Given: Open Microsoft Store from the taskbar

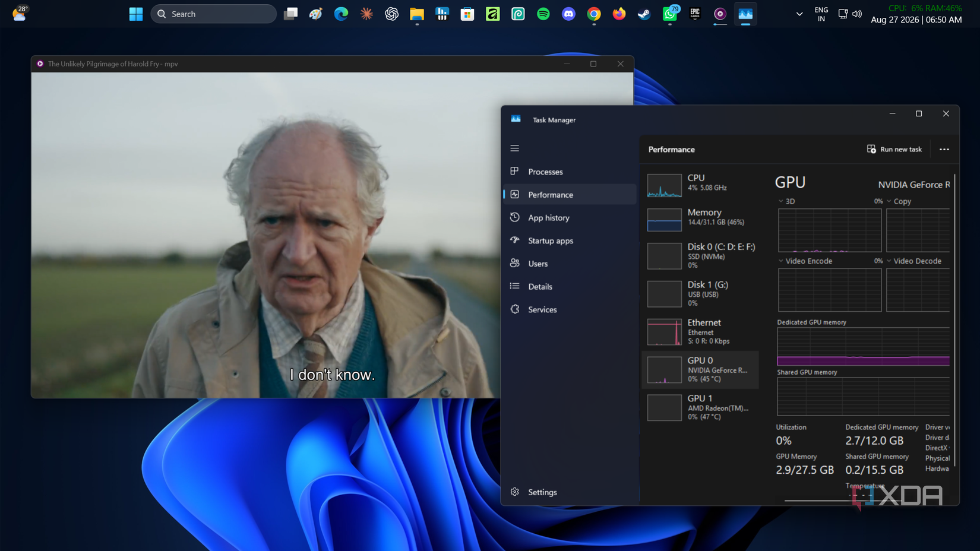Looking at the screenshot, I should click(467, 14).
